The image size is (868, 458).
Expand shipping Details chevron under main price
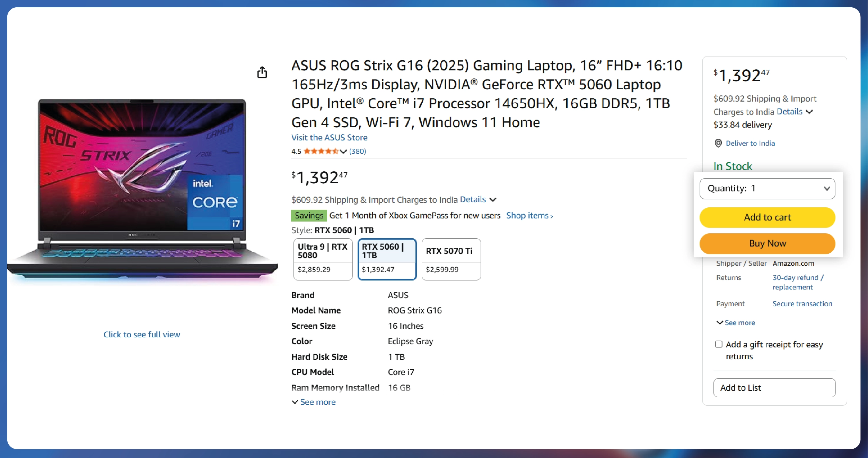493,200
